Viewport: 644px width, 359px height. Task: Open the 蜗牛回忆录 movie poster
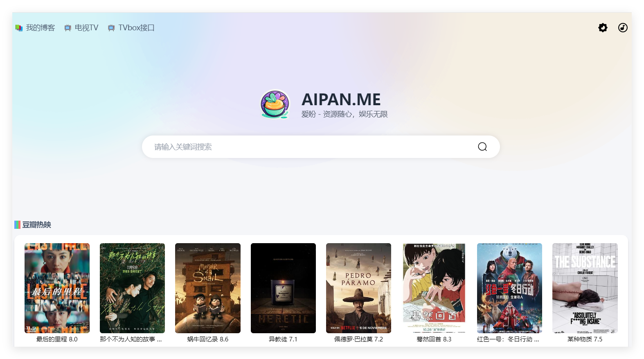pyautogui.click(x=208, y=288)
